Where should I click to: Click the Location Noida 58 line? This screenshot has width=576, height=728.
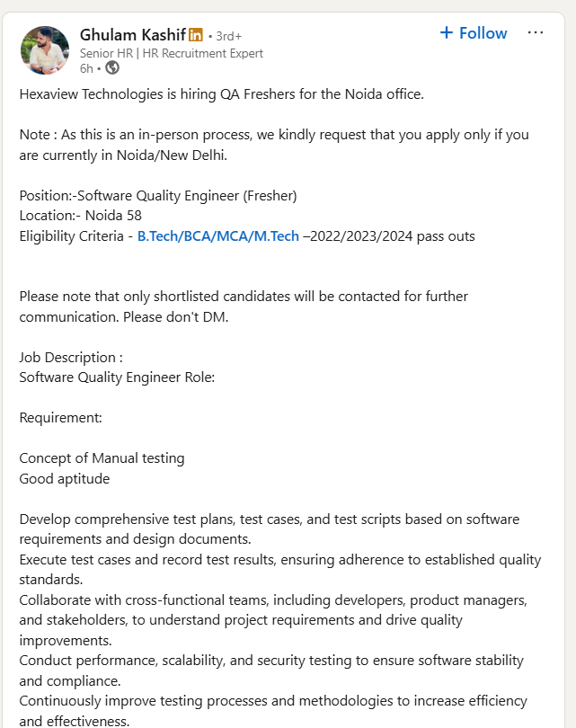click(x=81, y=216)
